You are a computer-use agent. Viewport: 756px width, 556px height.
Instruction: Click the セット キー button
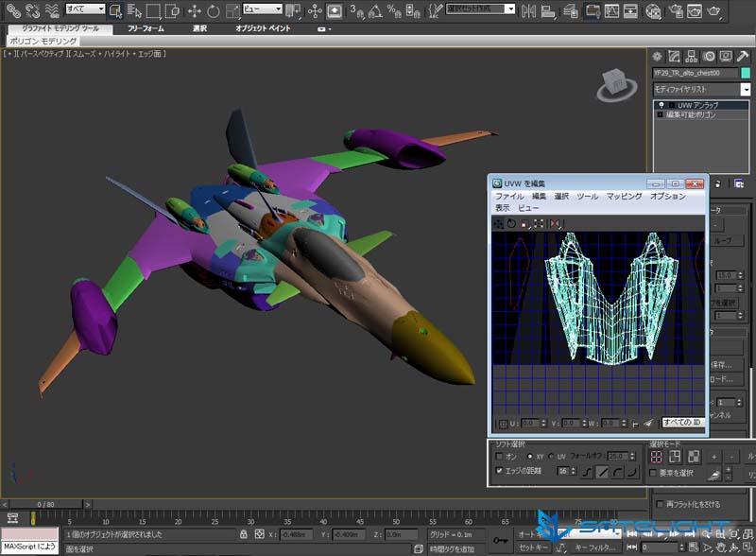(533, 547)
